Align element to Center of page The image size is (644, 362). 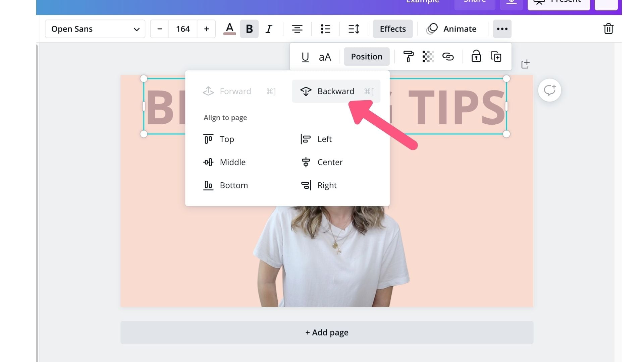click(x=321, y=162)
